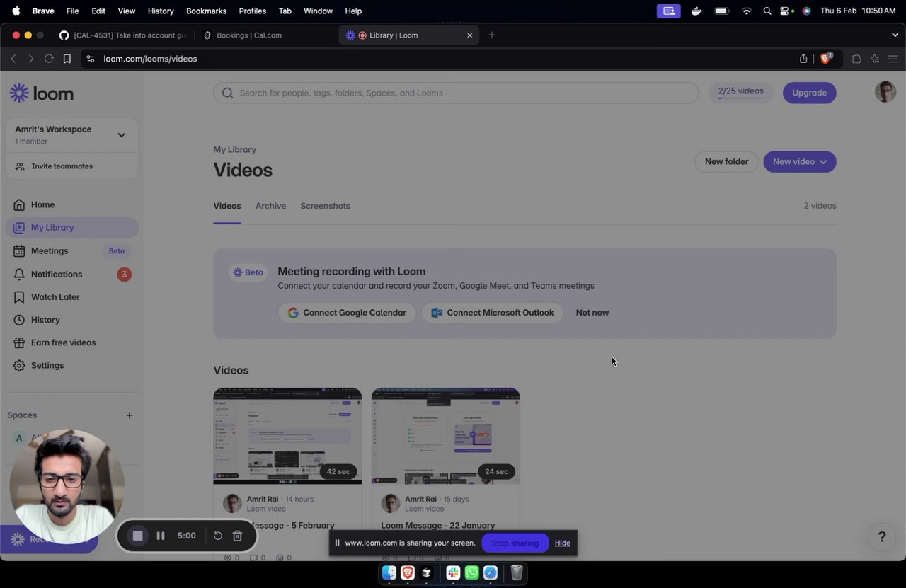906x588 pixels.
Task: Click Connect Google Calendar
Action: pos(347,313)
